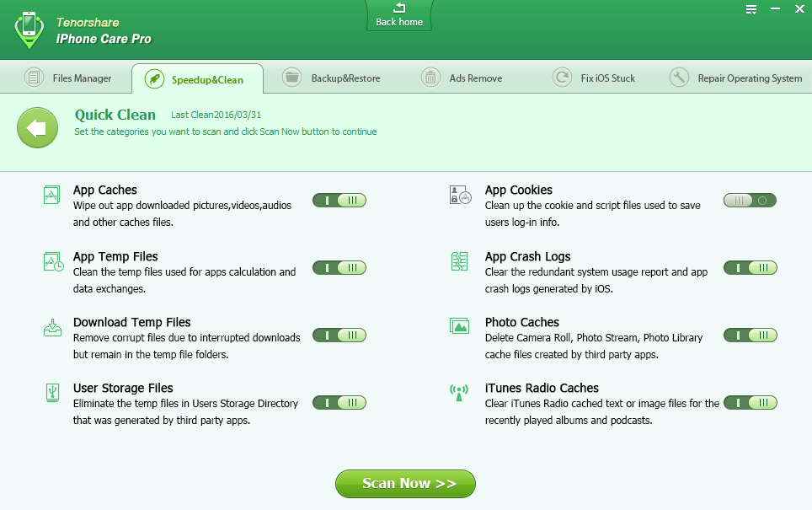Image resolution: width=812 pixels, height=510 pixels.
Task: Switch off the User Storage Files toggle
Action: click(339, 402)
